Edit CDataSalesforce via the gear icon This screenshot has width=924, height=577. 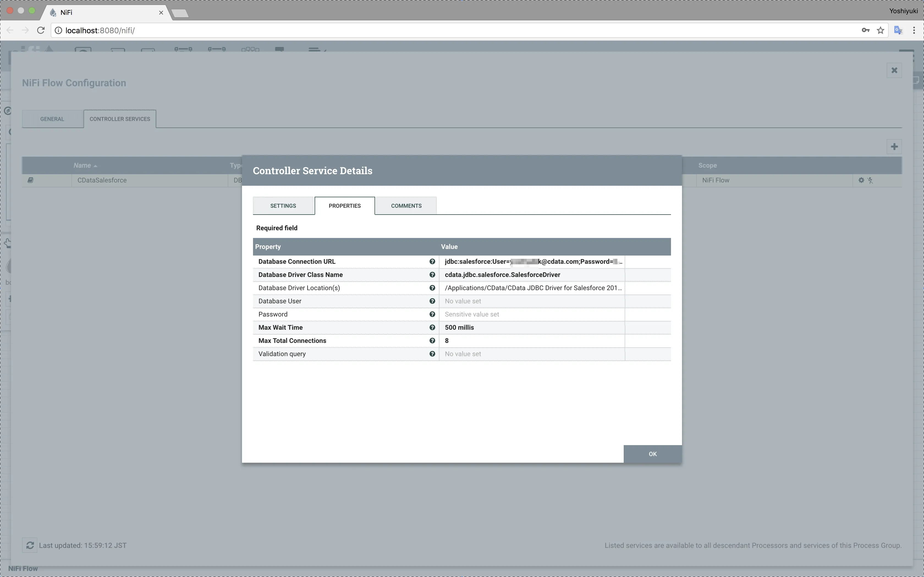tap(860, 180)
